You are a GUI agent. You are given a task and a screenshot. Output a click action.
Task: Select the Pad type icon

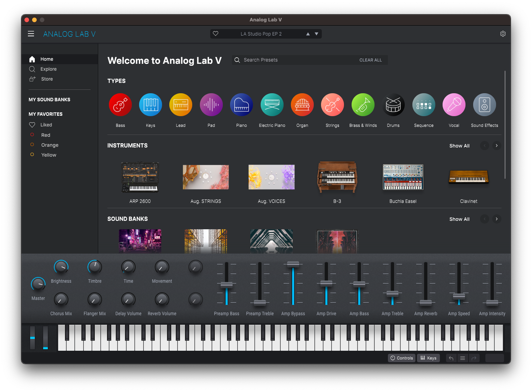[x=211, y=105]
